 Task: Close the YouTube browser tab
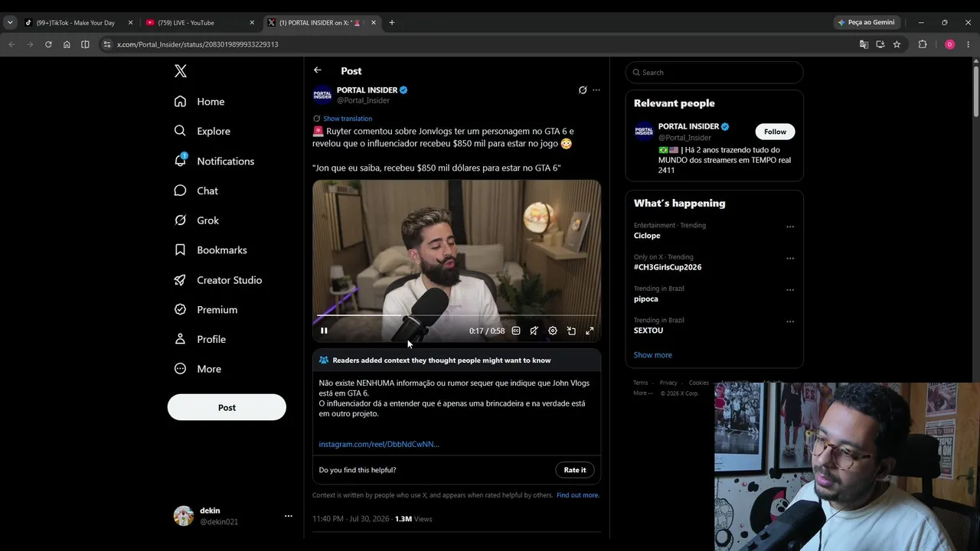252,23
